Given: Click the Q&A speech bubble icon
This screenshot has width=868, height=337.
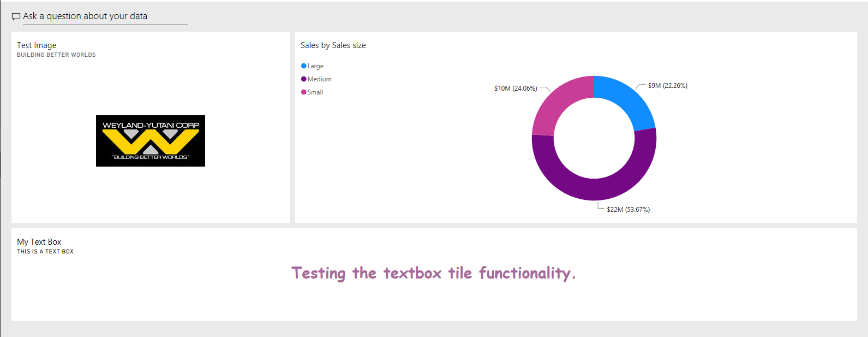Looking at the screenshot, I should coord(16,16).
